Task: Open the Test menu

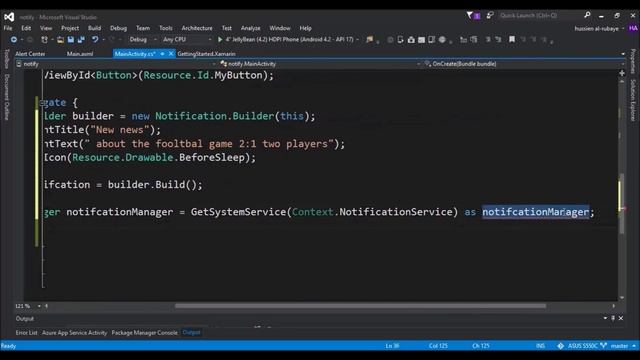Action: point(227,28)
